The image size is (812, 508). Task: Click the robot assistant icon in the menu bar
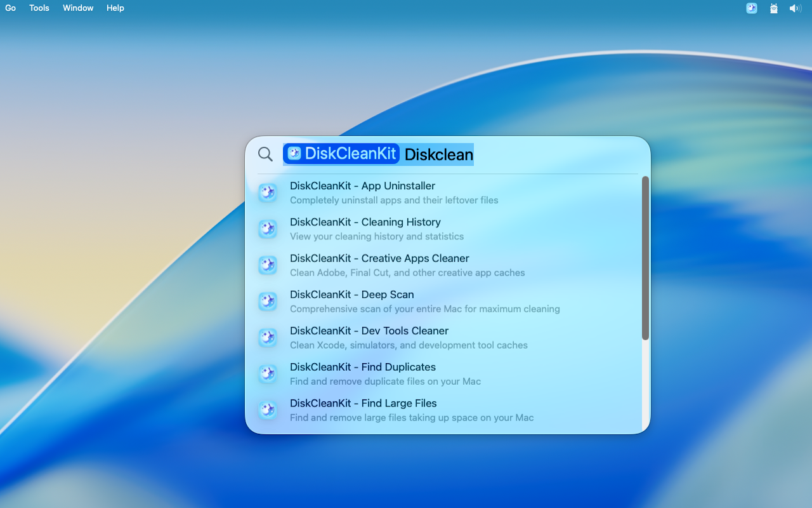click(773, 8)
